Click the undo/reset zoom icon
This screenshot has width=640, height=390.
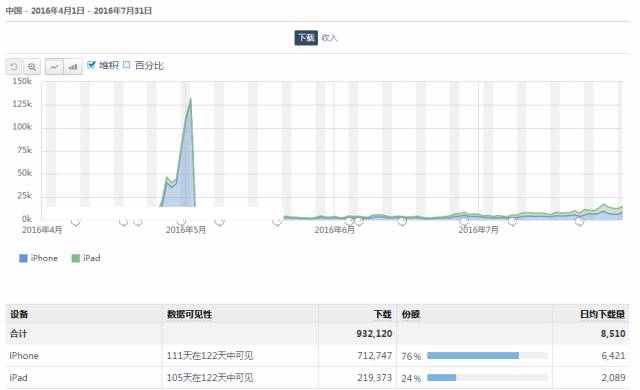click(14, 66)
